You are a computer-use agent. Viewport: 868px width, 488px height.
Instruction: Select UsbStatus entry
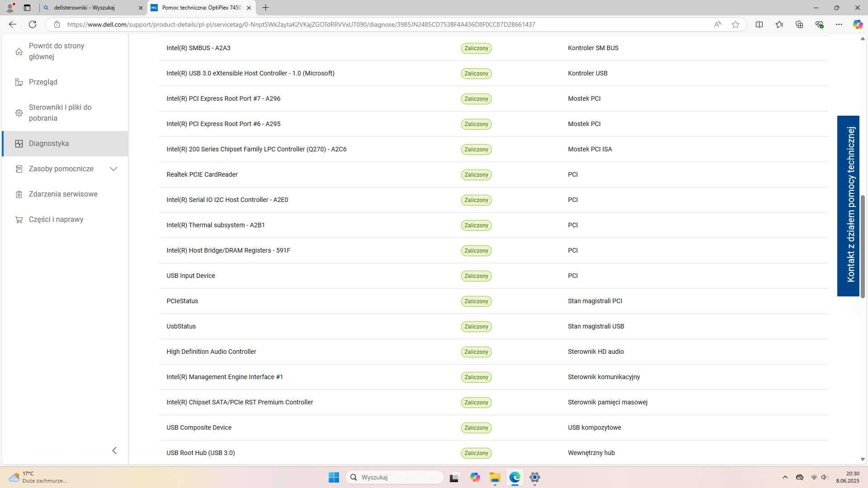point(494,326)
